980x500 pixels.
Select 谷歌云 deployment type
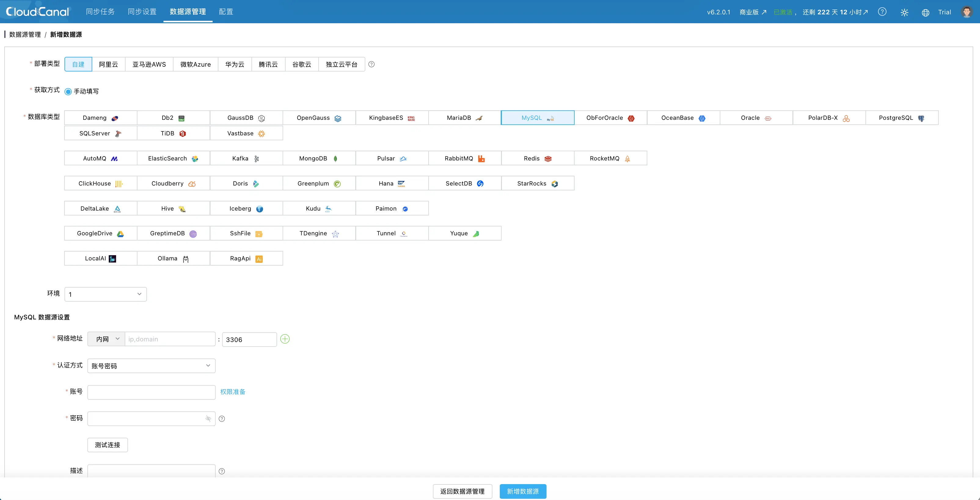coord(302,64)
